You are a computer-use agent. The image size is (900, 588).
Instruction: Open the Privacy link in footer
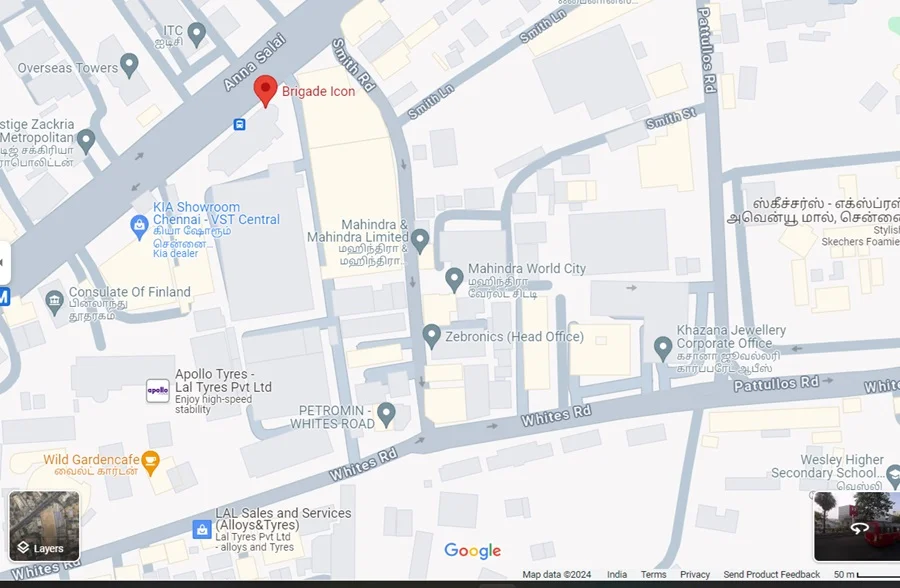tap(695, 574)
